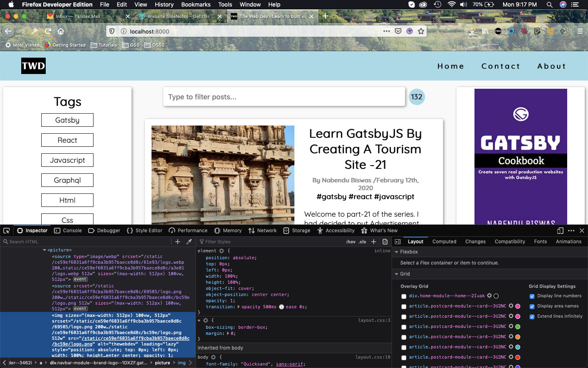Add a new CSS rule with the plus icon
The height and width of the screenshot is (368, 588).
tap(374, 242)
